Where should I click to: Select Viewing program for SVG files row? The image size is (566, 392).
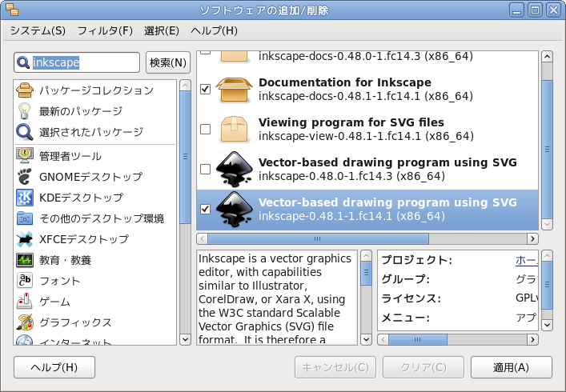click(x=367, y=129)
